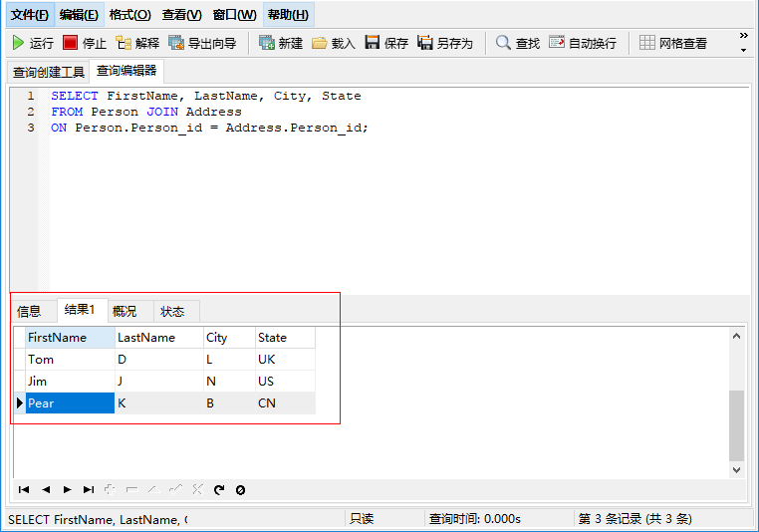Go to previous record arrow
This screenshot has width=759, height=532.
coord(46,490)
